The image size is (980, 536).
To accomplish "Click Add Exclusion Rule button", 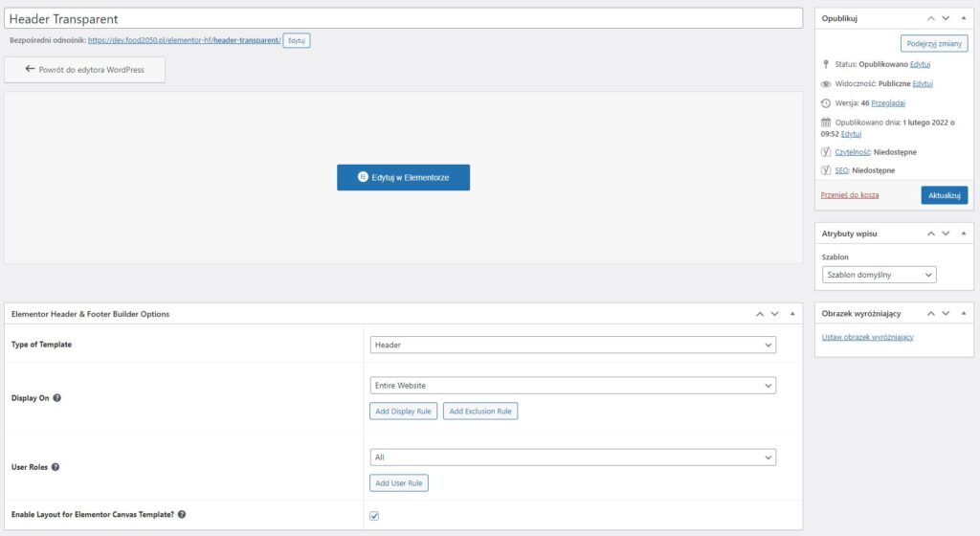I will 480,411.
